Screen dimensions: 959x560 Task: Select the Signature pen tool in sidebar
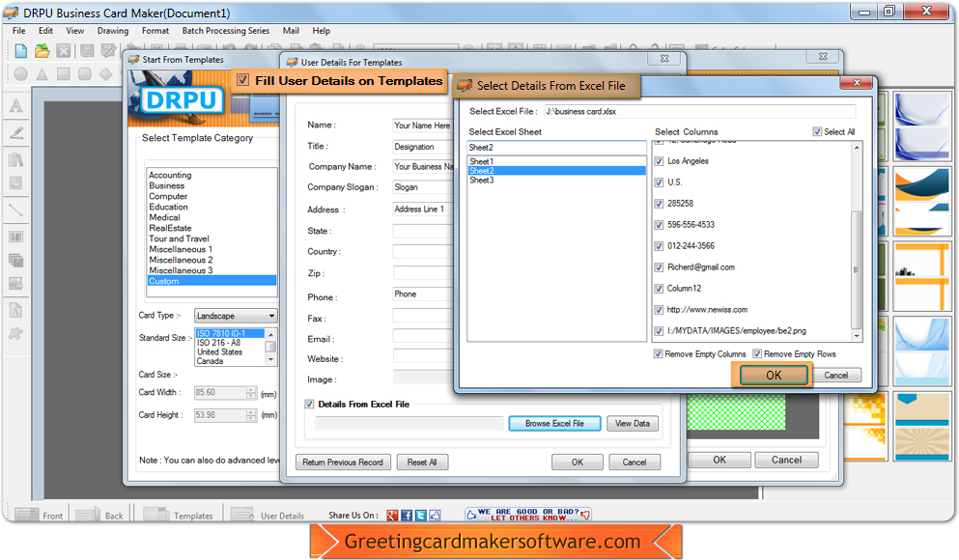15,132
